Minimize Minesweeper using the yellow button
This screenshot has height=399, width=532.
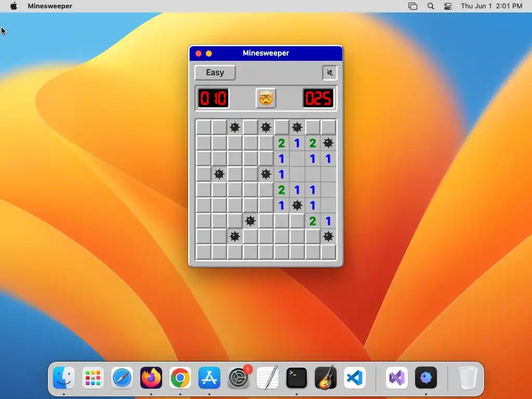[209, 54]
